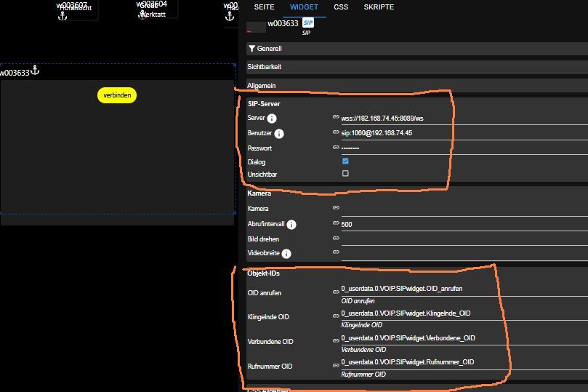This screenshot has width=588, height=392.
Task: Edit the OID_anrufen object ID field
Action: pyautogui.click(x=464, y=289)
